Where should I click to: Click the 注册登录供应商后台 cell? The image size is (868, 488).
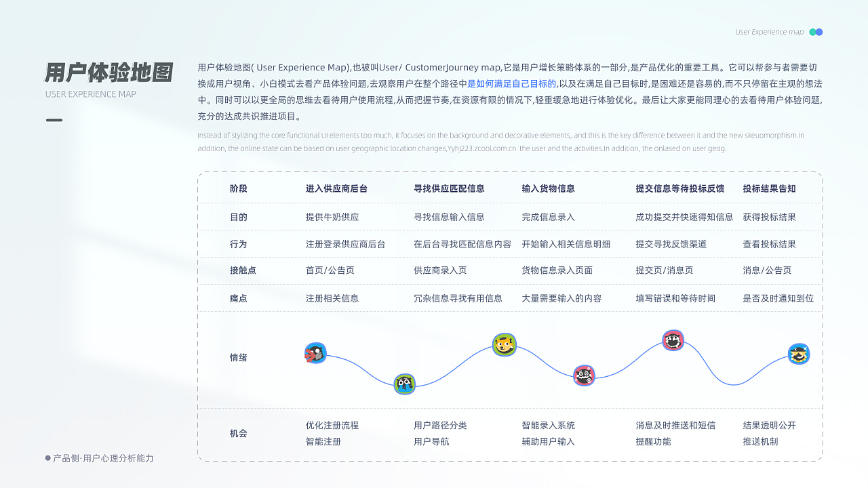coord(346,244)
